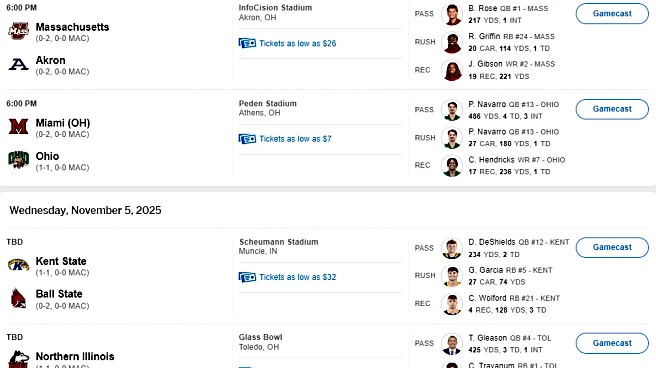Viewport: 656px width, 368px height.
Task: Open Gamecast for Kent State vs Ball State
Action: pos(612,247)
